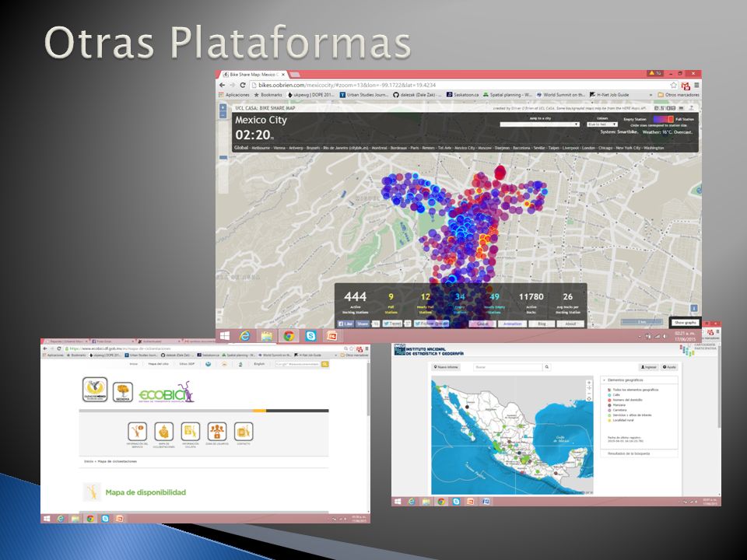Select the Carretera element filter
Image resolution: width=747 pixels, height=560 pixels.
617,410
